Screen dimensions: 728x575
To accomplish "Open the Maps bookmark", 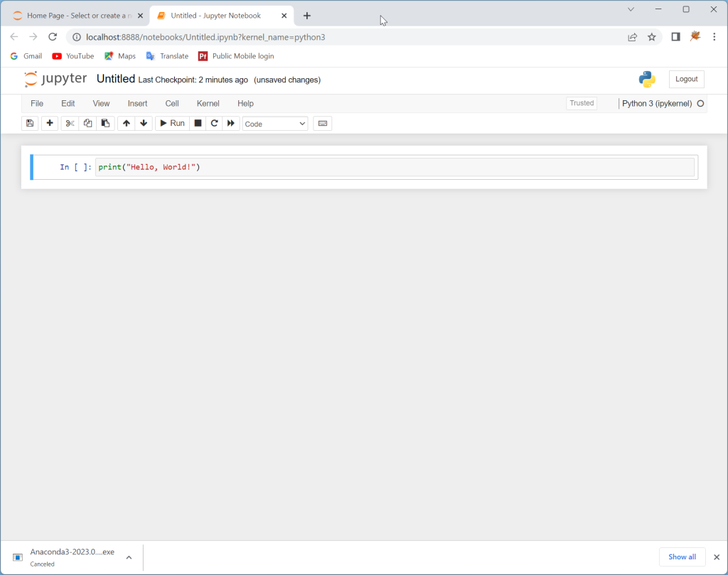I will [x=120, y=56].
